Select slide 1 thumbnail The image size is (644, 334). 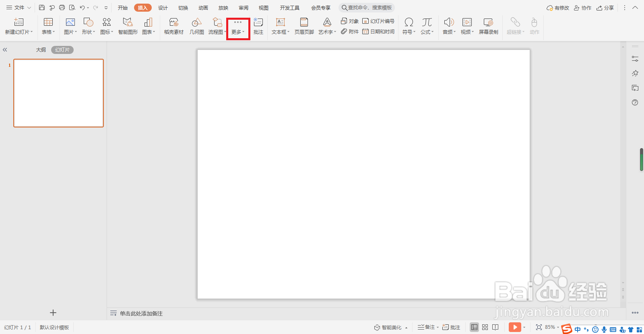pyautogui.click(x=59, y=93)
